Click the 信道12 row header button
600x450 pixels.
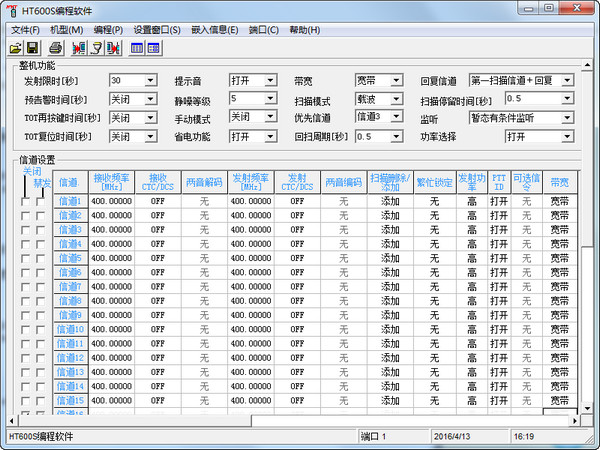pyautogui.click(x=71, y=358)
